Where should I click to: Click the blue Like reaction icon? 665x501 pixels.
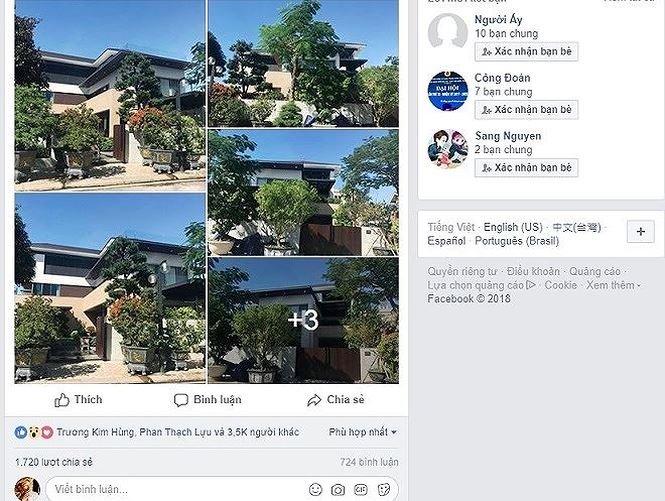pyautogui.click(x=21, y=432)
